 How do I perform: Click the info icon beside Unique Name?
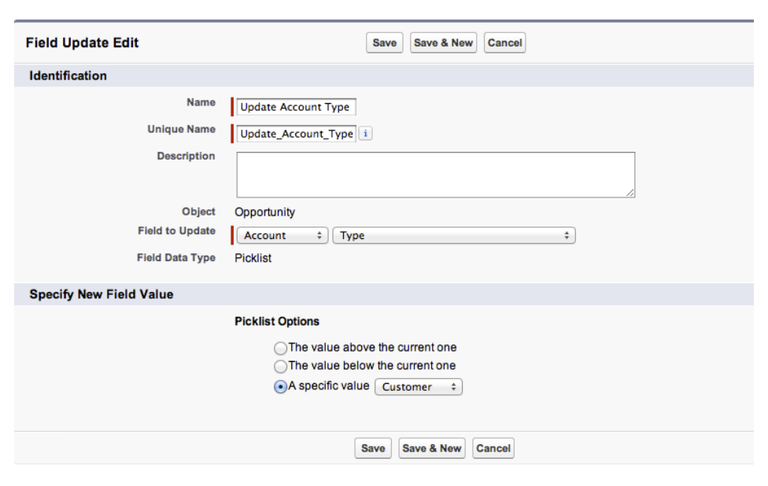365,133
